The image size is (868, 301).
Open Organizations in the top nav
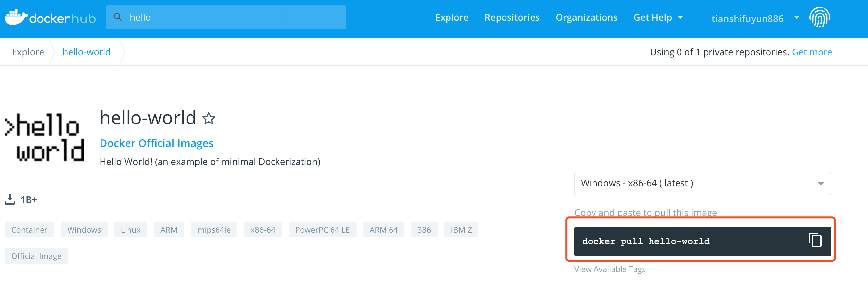586,17
